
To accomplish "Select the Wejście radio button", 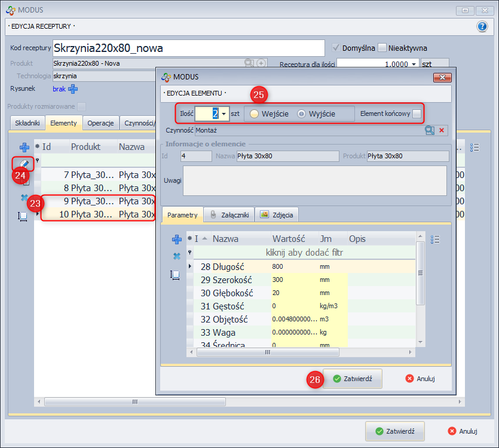I will 255,113.
